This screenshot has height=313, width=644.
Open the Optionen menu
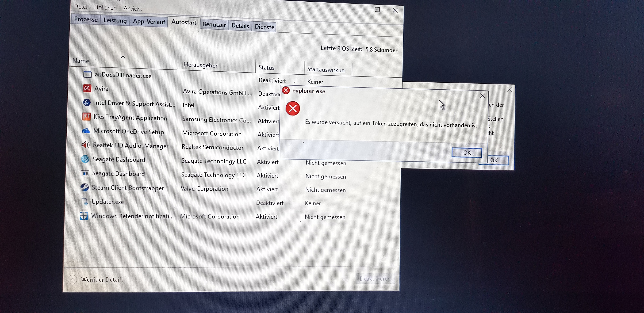pos(105,8)
